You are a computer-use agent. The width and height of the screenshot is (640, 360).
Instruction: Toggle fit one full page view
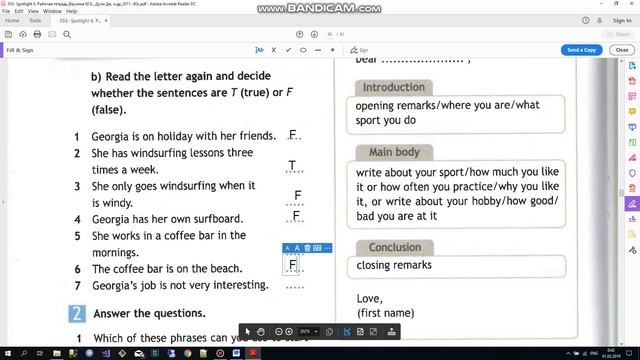tap(360, 332)
